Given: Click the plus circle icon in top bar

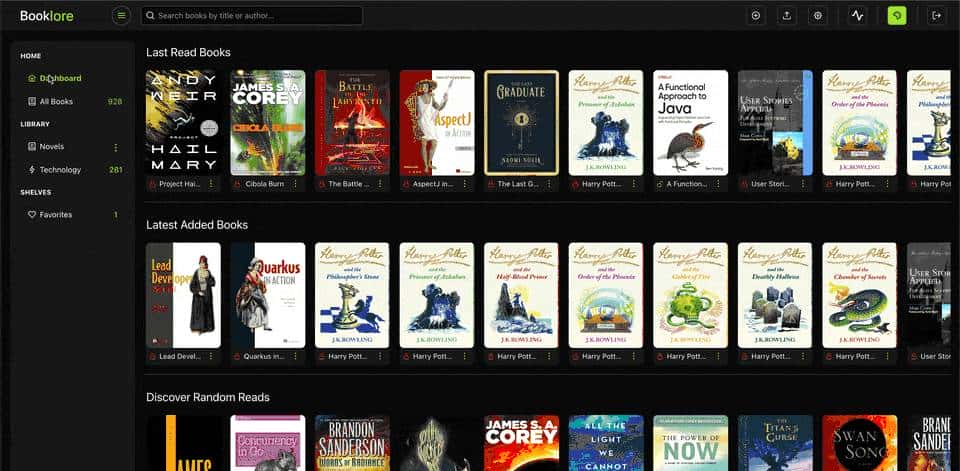Looking at the screenshot, I should 756,16.
